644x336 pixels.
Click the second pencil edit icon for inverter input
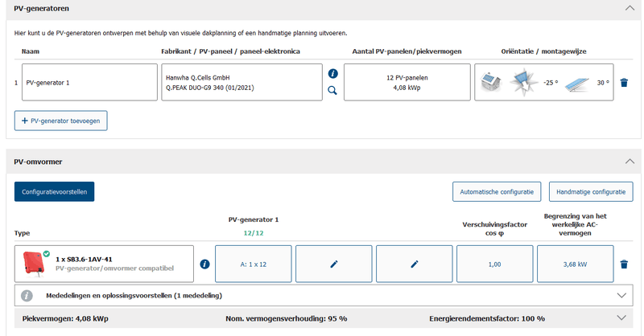[415, 264]
